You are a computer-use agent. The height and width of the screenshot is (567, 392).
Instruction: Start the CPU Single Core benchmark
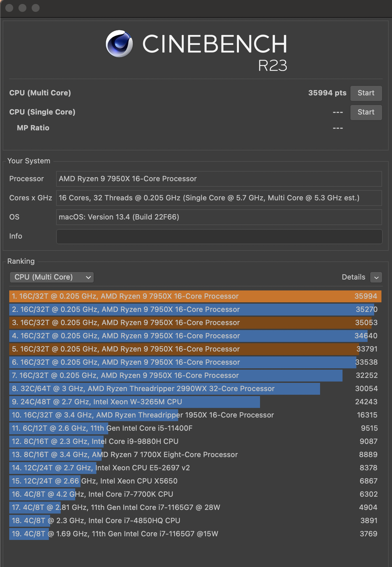366,112
